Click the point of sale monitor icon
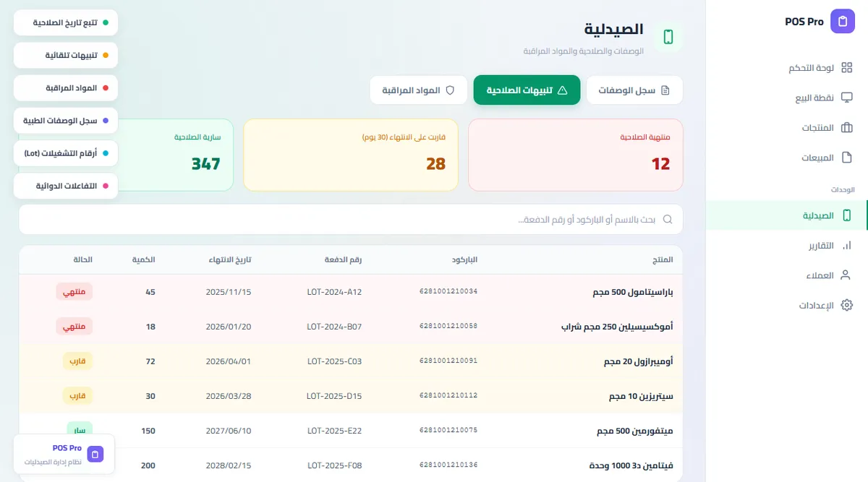Image resolution: width=868 pixels, height=482 pixels. click(x=846, y=98)
